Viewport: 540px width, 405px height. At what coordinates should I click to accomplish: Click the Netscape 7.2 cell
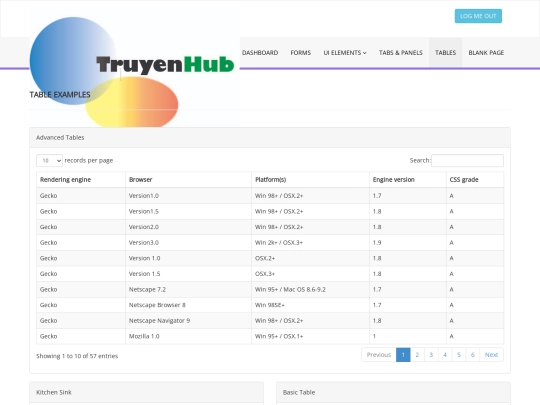188,289
